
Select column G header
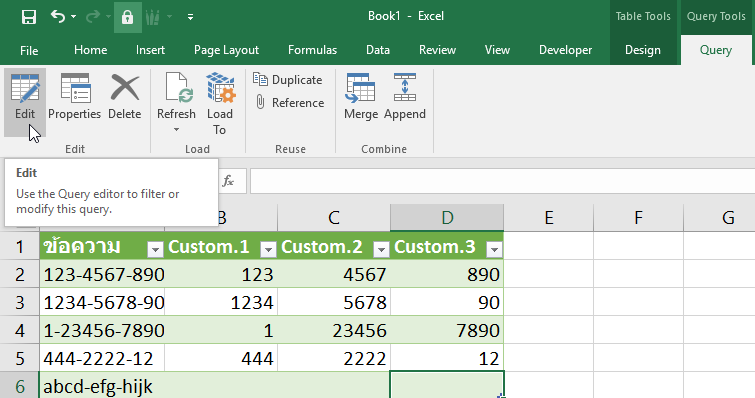(719, 218)
